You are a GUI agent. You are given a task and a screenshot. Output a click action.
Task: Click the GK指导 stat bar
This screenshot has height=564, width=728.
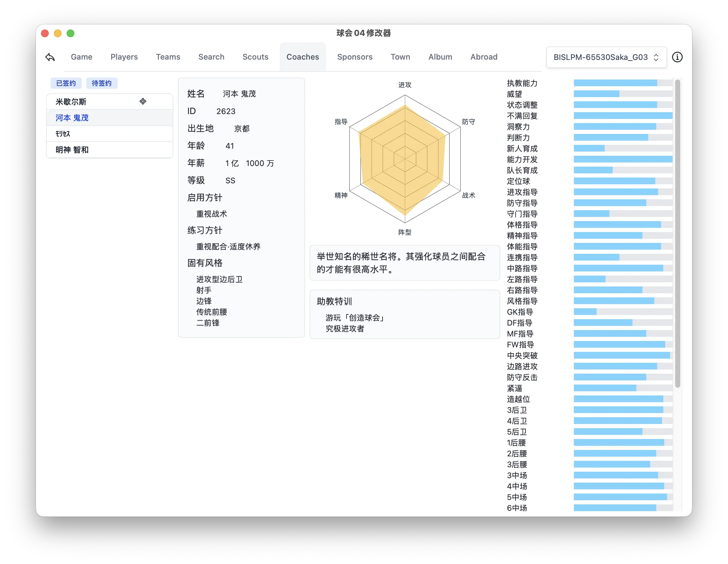tap(623, 312)
